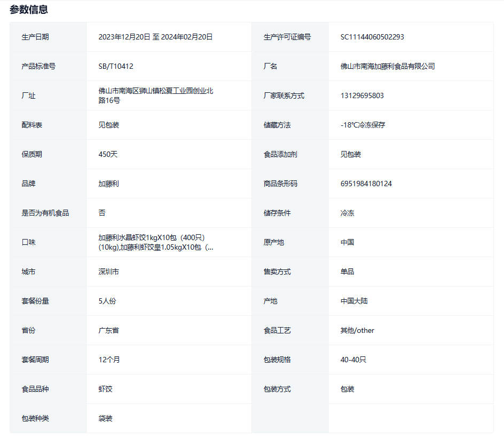
Task: Select the set meal period 12个月
Action: (x=109, y=360)
